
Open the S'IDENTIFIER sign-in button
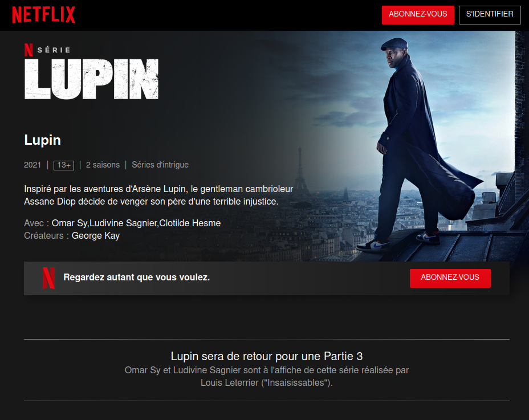pos(490,15)
